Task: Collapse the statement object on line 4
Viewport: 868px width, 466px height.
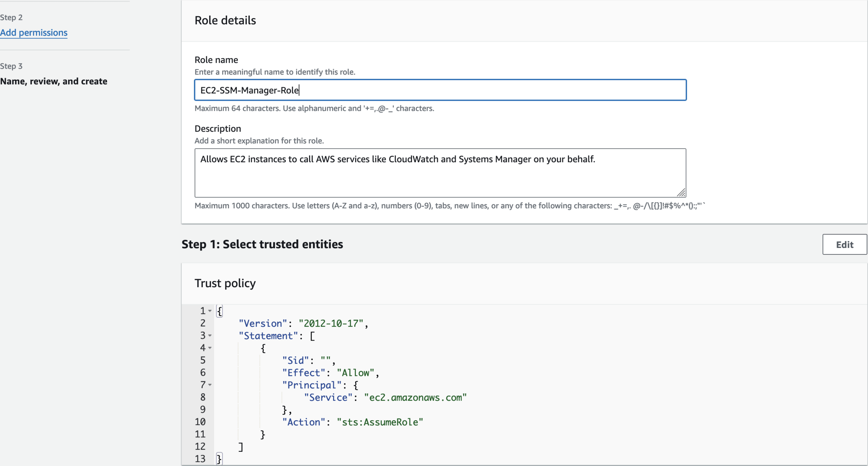Action: point(210,348)
